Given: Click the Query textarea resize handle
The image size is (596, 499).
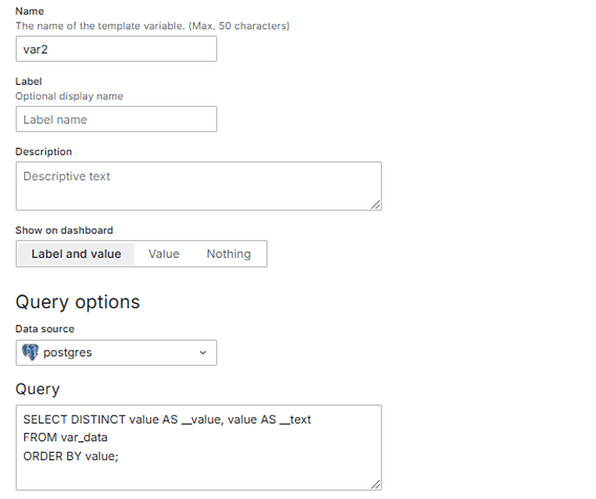Looking at the screenshot, I should (376, 485).
